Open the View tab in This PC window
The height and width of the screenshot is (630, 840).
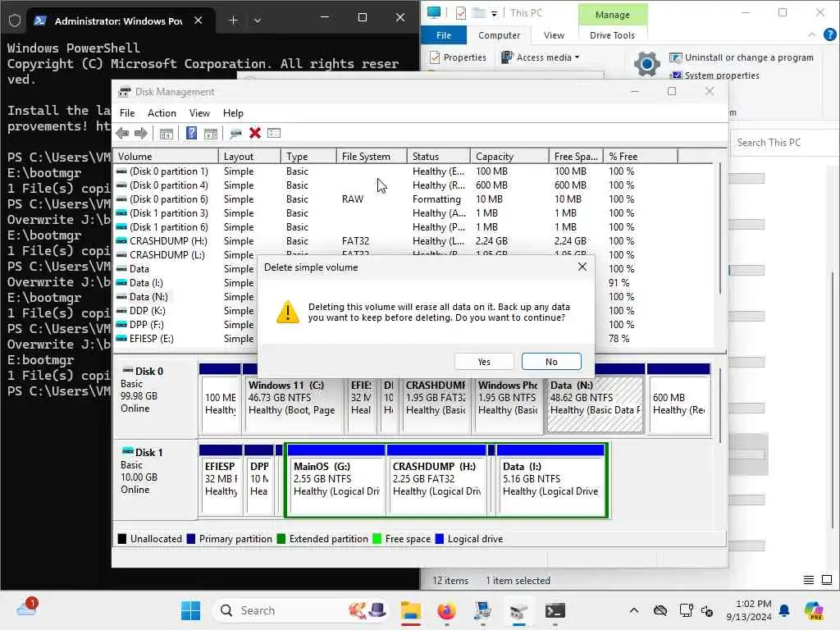click(554, 35)
